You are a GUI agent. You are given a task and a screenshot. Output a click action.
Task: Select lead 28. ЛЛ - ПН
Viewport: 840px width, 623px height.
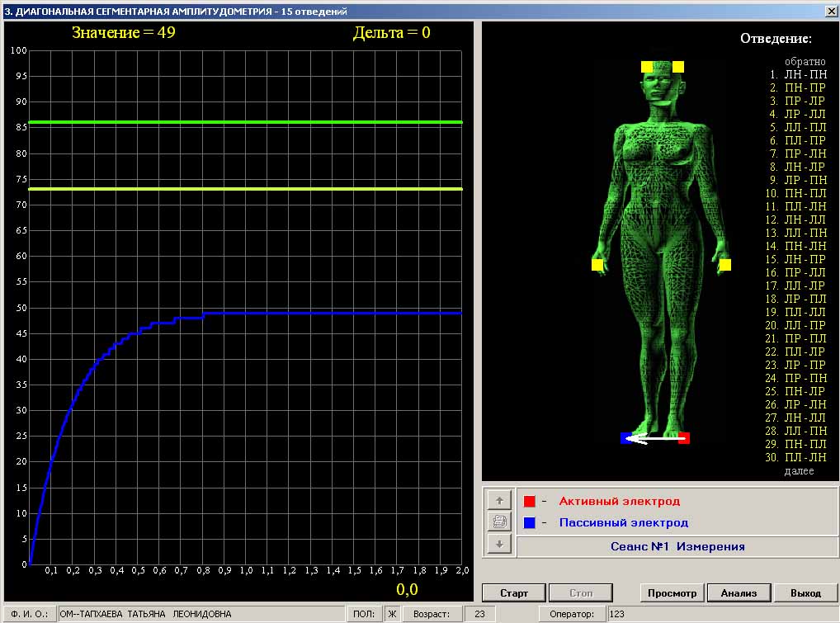[x=796, y=431]
